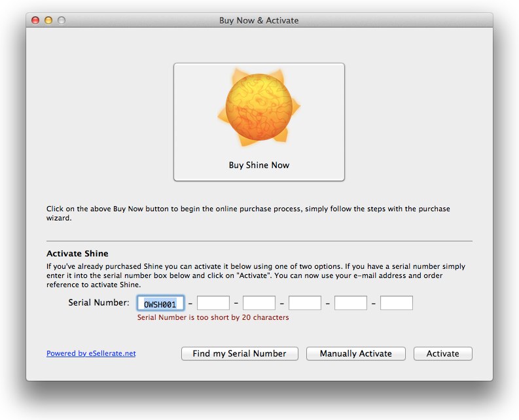Click the 'Activate Shine' heading
The image size is (519, 420).
[x=77, y=254]
